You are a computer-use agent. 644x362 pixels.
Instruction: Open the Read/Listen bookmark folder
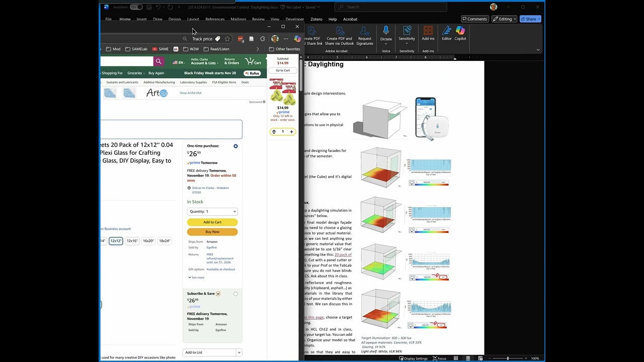tap(216, 49)
